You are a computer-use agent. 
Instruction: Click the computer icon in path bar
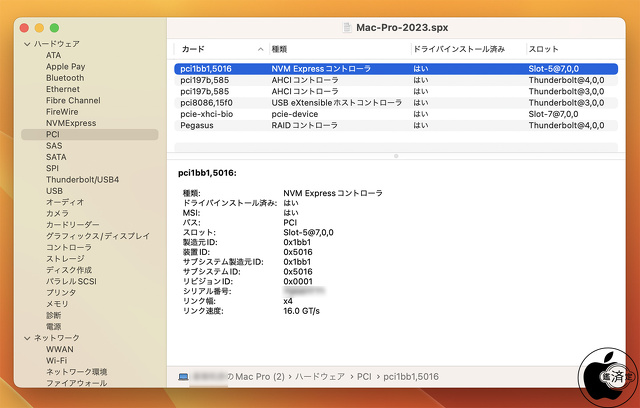tap(184, 377)
